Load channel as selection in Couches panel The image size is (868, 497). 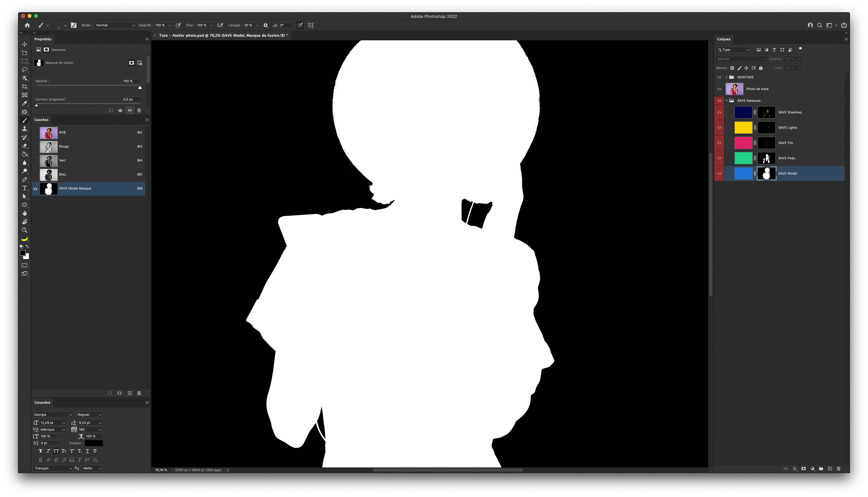point(110,393)
